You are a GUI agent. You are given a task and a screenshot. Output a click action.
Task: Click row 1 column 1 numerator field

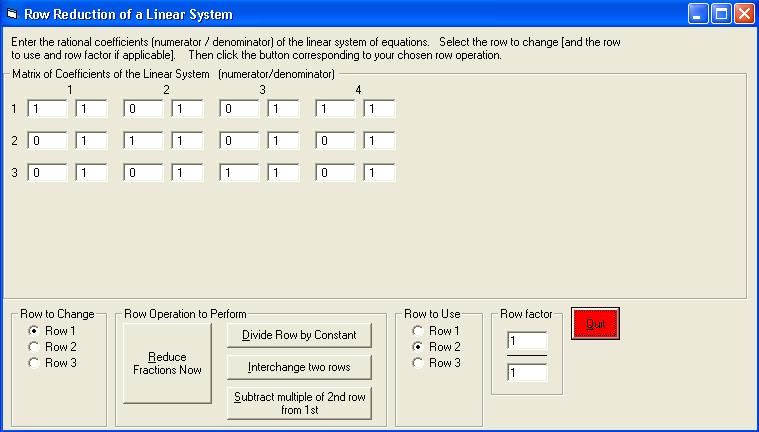[x=47, y=109]
